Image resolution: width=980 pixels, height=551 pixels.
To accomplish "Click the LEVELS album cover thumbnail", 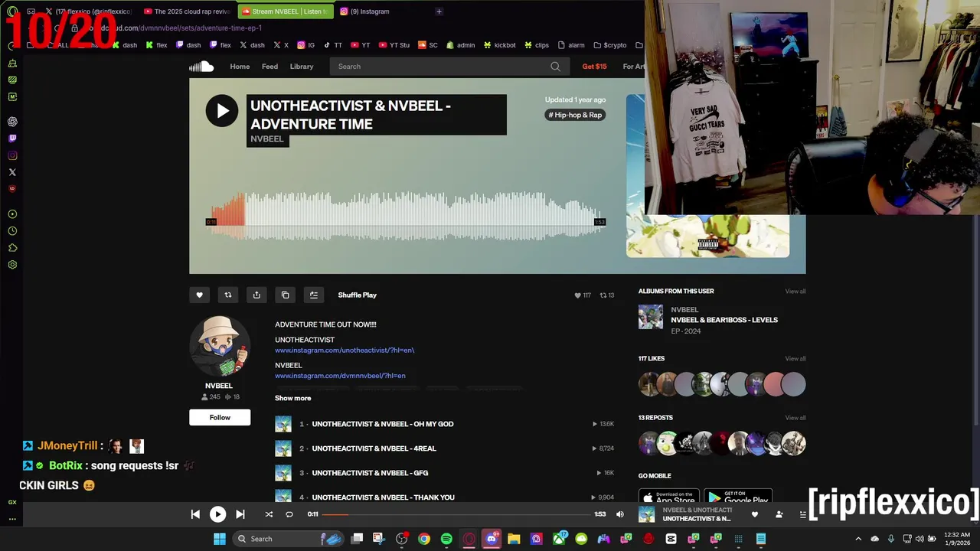I will tap(651, 317).
